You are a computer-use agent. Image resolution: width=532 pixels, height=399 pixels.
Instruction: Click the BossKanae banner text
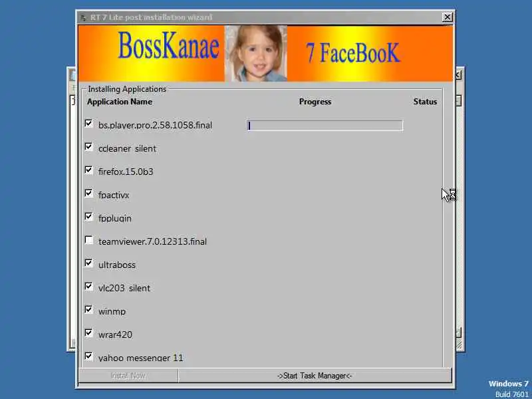pos(169,45)
